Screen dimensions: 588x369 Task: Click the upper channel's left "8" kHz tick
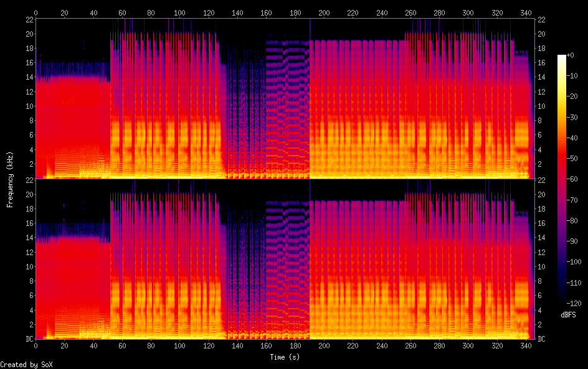pyautogui.click(x=32, y=121)
